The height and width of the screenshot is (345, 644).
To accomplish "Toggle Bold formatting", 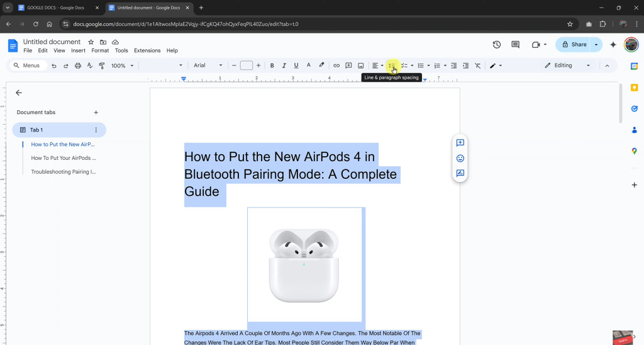I will [x=272, y=66].
